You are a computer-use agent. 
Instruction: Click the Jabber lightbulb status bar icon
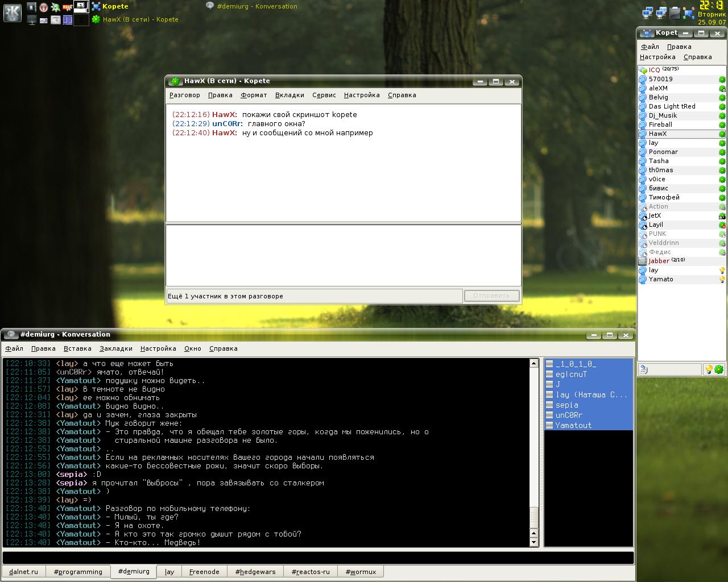pyautogui.click(x=709, y=369)
